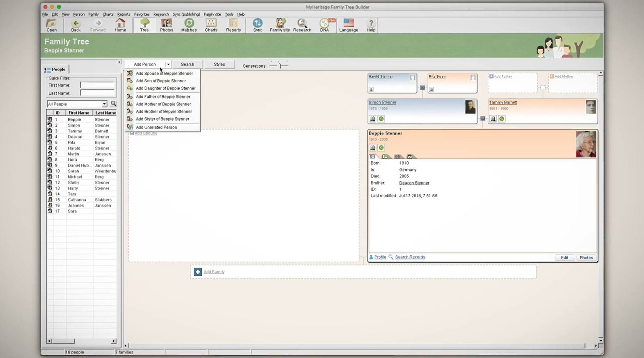
Task: Open the Matches toolbar icon
Action: [189, 25]
